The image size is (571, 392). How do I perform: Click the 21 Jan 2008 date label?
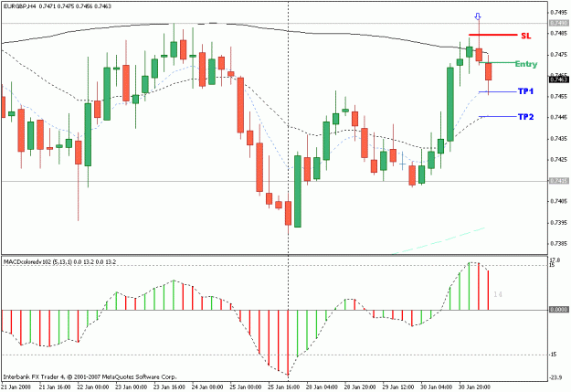click(x=16, y=387)
